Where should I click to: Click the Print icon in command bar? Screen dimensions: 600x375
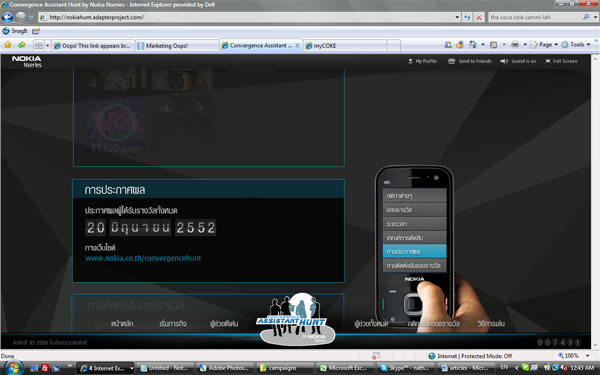(x=515, y=45)
